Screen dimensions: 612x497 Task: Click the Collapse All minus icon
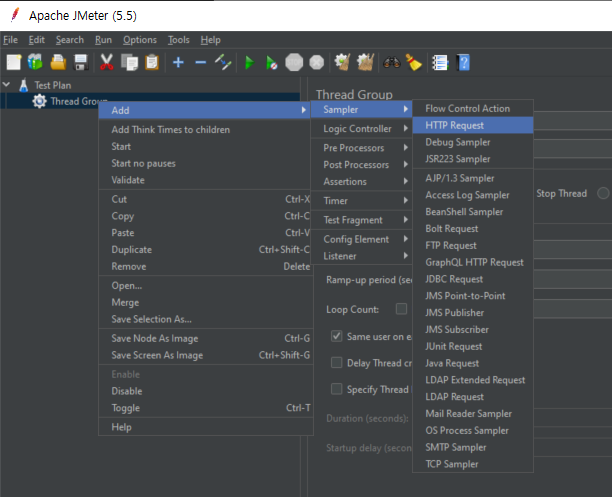(201, 62)
